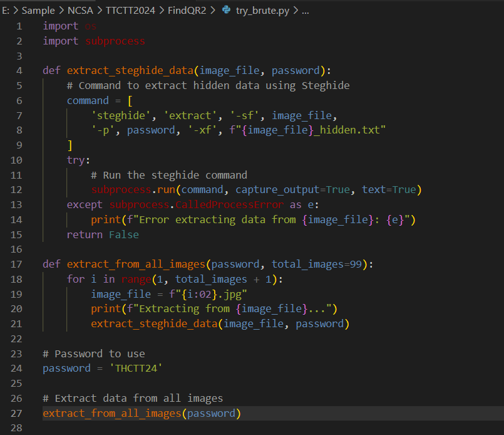Open breadcrumb ellipsis symbol list
This screenshot has width=504, height=435.
(x=306, y=11)
